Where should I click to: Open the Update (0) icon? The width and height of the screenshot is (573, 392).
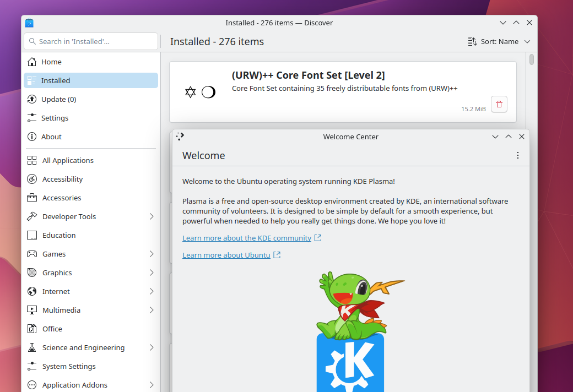pos(32,99)
